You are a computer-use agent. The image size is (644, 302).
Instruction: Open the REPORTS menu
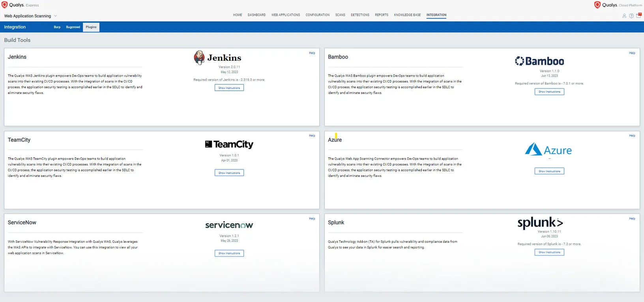[382, 15]
